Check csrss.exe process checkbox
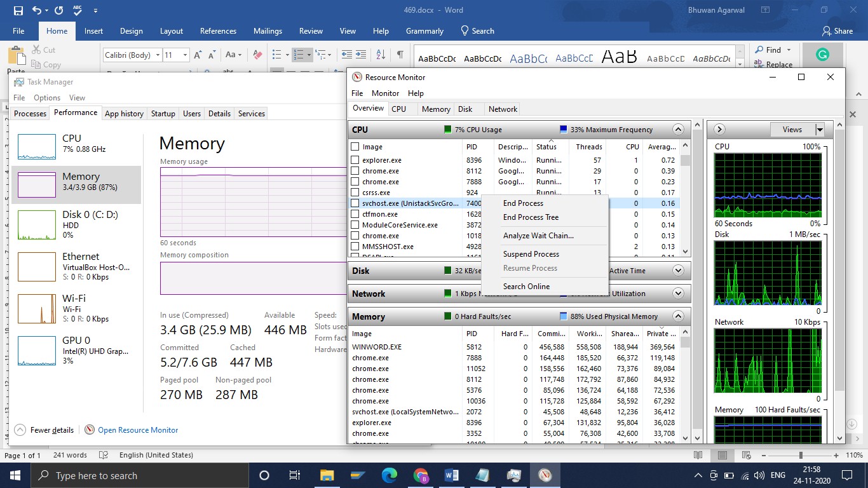The image size is (868, 488). click(x=355, y=193)
